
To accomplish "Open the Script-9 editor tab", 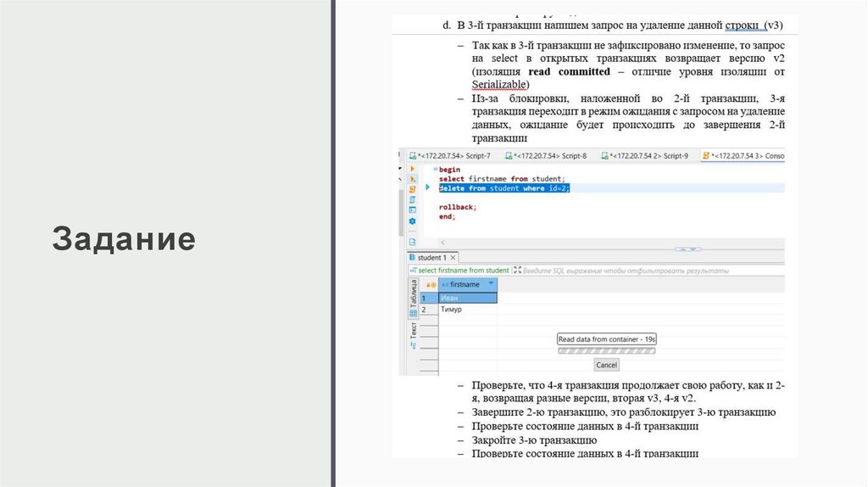I will (646, 156).
